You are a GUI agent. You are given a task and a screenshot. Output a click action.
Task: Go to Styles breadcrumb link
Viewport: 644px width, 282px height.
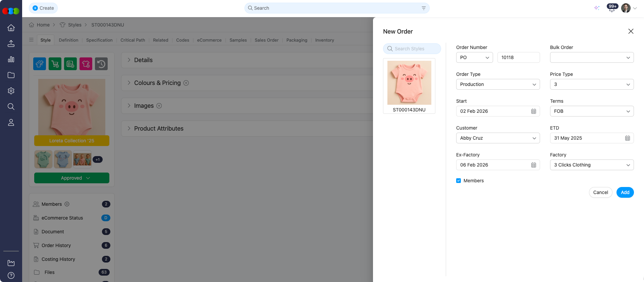click(x=75, y=25)
